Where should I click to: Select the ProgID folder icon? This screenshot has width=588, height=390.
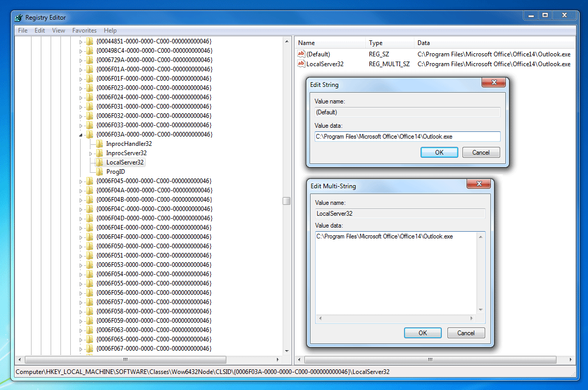click(98, 171)
